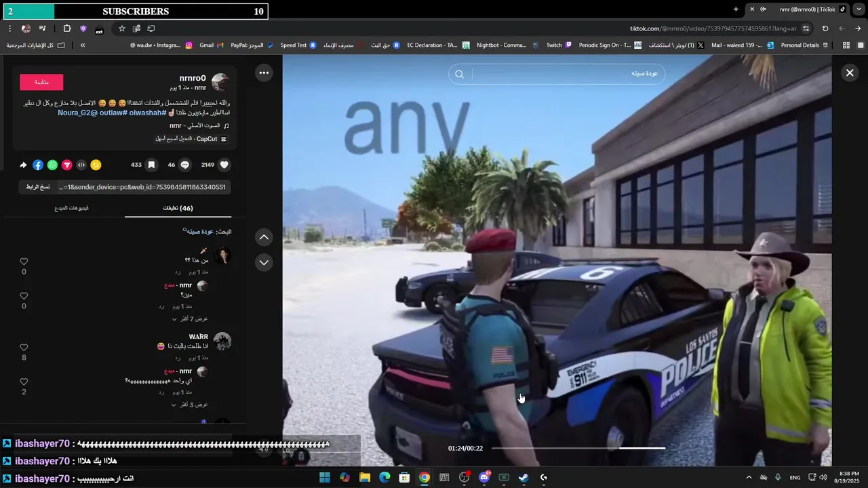Open the three-dot more options menu beside the video

[264, 73]
